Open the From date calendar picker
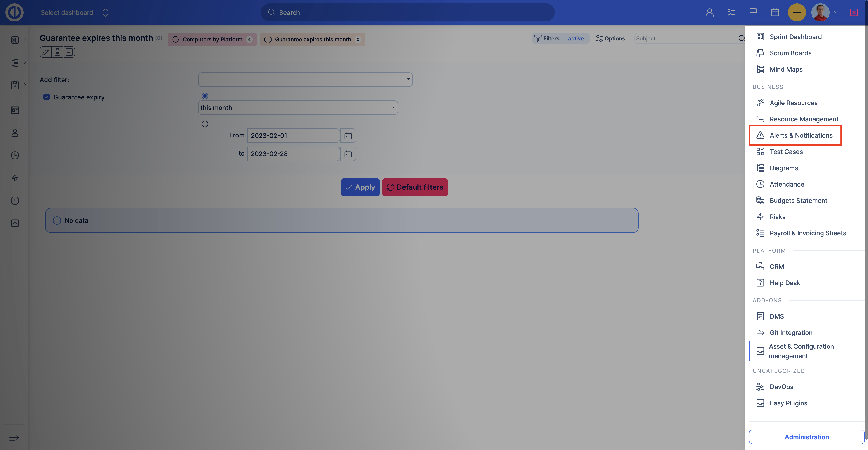The image size is (868, 450). [x=348, y=136]
